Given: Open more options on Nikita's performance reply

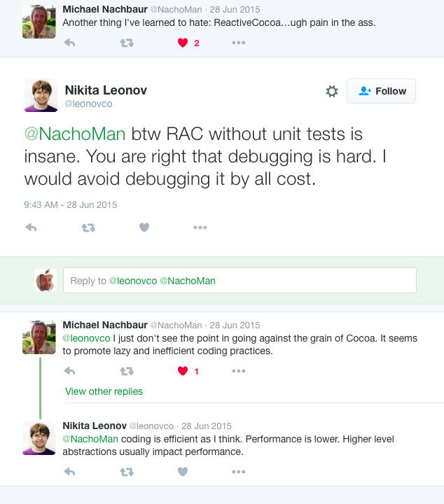Looking at the screenshot, I should coord(239,472).
